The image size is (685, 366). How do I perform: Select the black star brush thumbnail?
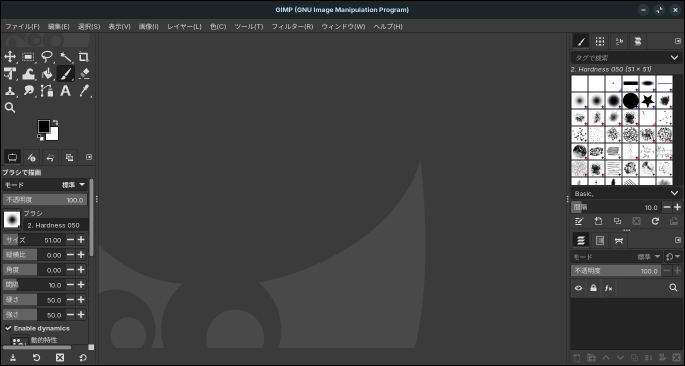(647, 101)
